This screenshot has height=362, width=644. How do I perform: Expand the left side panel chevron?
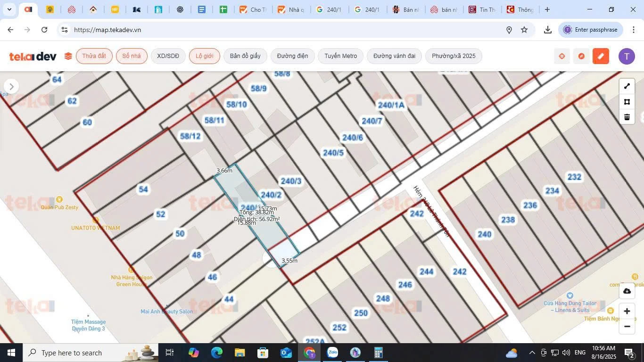11,86
